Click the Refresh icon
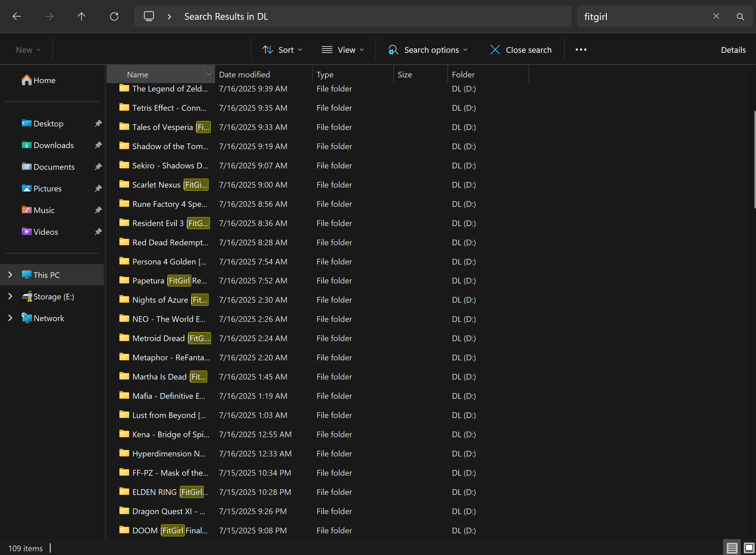This screenshot has width=756, height=555. 114,17
